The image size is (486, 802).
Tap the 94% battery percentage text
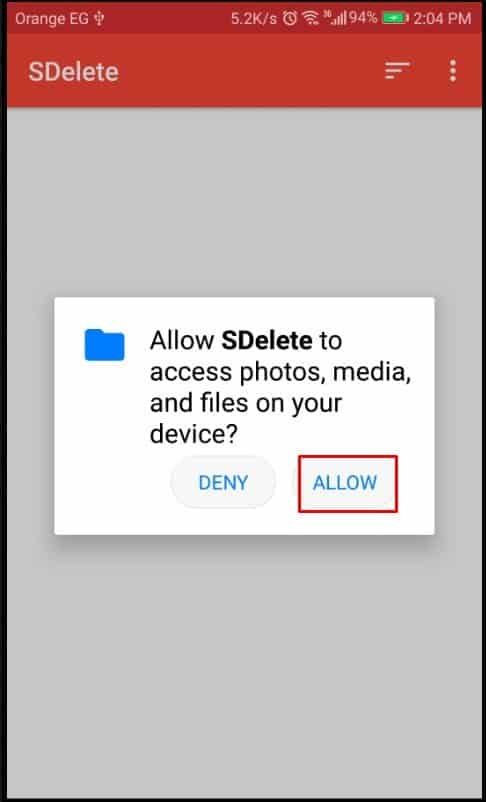click(363, 19)
